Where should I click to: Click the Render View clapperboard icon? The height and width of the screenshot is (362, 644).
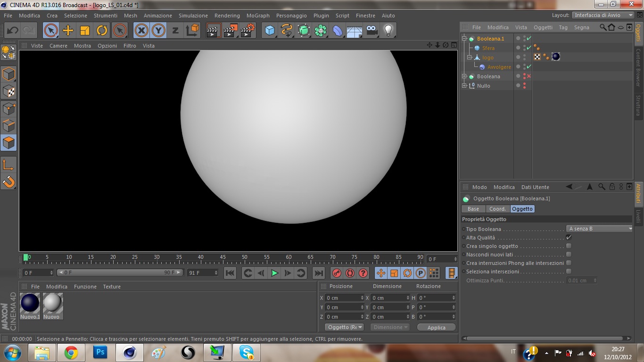[x=214, y=31]
